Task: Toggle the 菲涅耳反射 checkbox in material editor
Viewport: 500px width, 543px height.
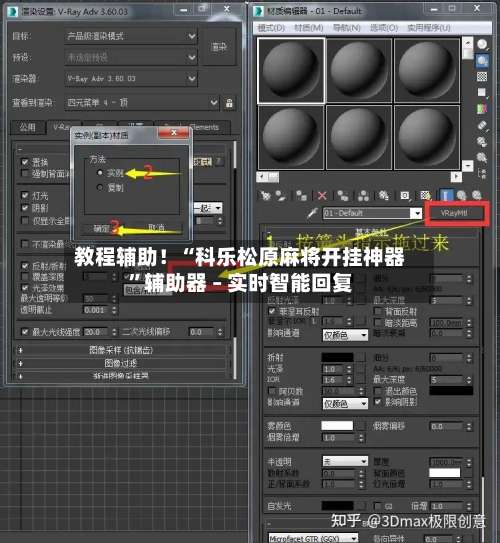Action: pos(272,311)
